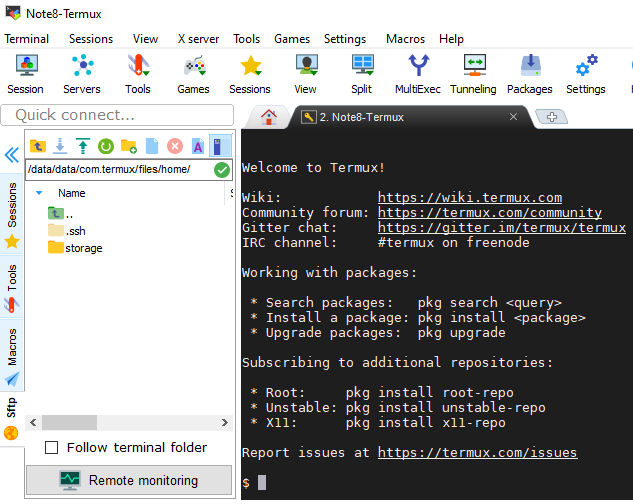Click the Remote monitoring button

[129, 480]
